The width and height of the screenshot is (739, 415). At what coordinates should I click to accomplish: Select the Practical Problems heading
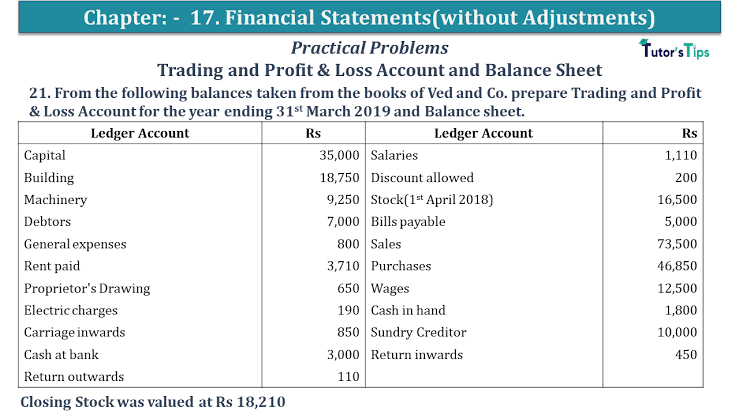click(369, 48)
